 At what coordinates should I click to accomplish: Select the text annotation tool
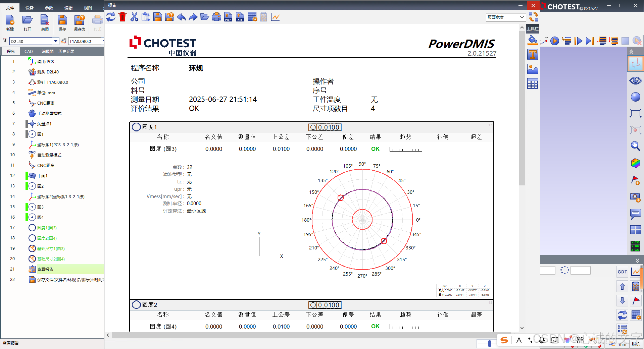tap(533, 54)
